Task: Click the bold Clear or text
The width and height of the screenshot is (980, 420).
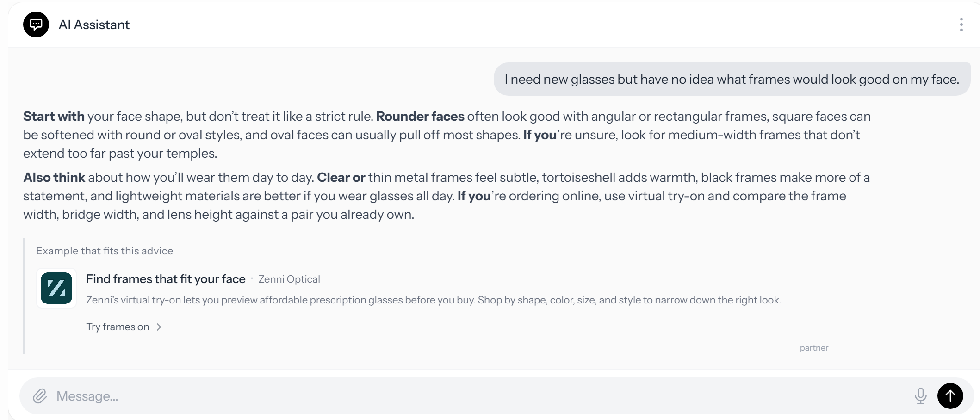Action: [341, 177]
